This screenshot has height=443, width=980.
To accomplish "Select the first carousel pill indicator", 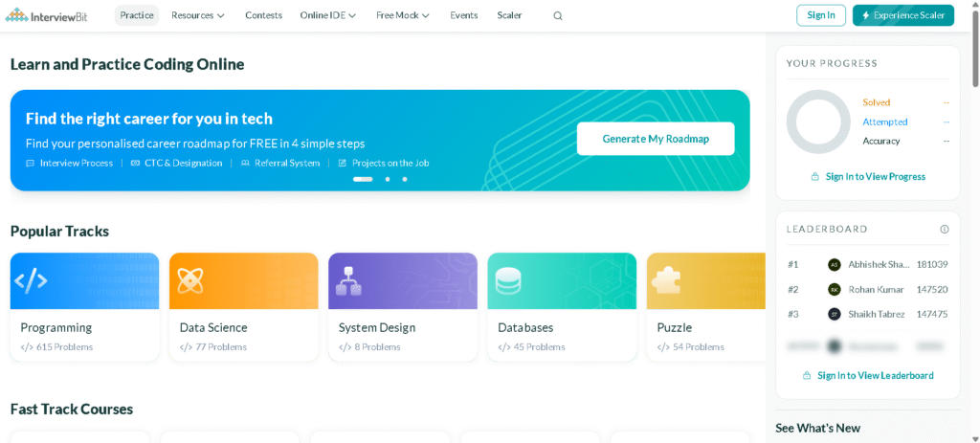I will (x=363, y=179).
